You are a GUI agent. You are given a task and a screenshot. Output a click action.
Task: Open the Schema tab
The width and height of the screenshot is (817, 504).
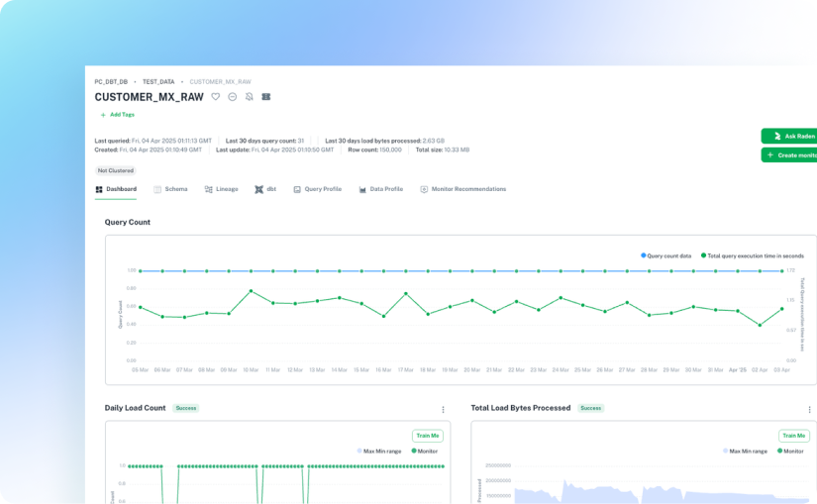[x=170, y=189]
